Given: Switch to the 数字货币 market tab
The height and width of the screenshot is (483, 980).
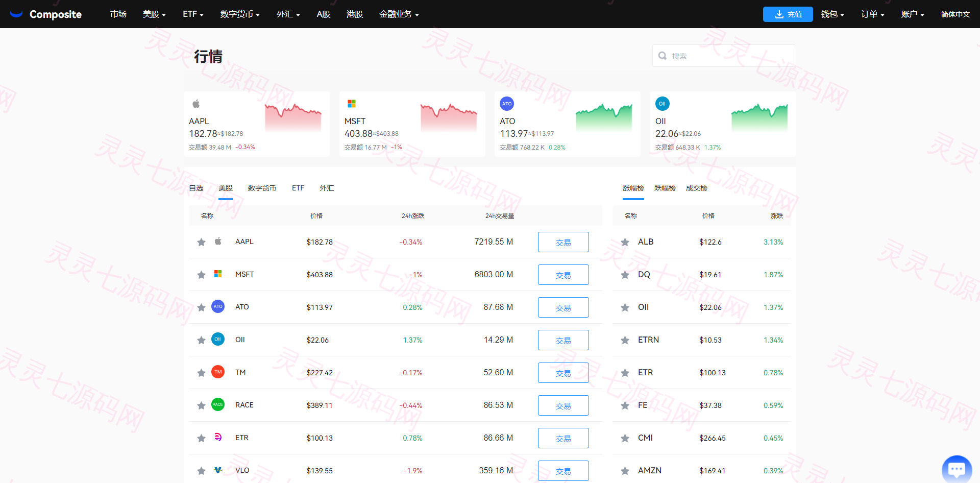Looking at the screenshot, I should click(x=262, y=188).
